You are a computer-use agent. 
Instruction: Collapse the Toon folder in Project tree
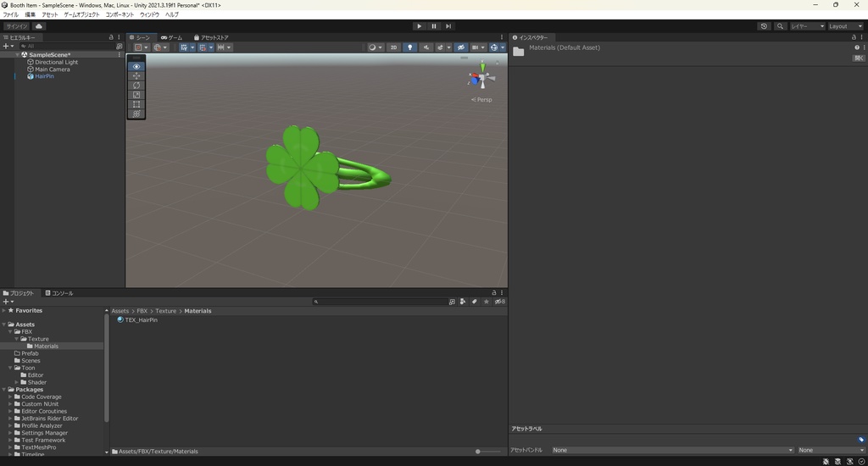(10, 368)
